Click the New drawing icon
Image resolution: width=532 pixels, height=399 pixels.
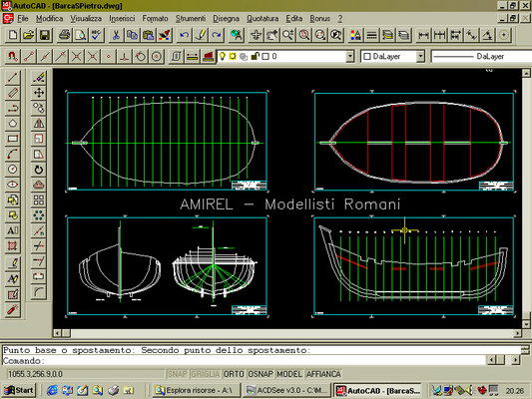click(x=13, y=35)
